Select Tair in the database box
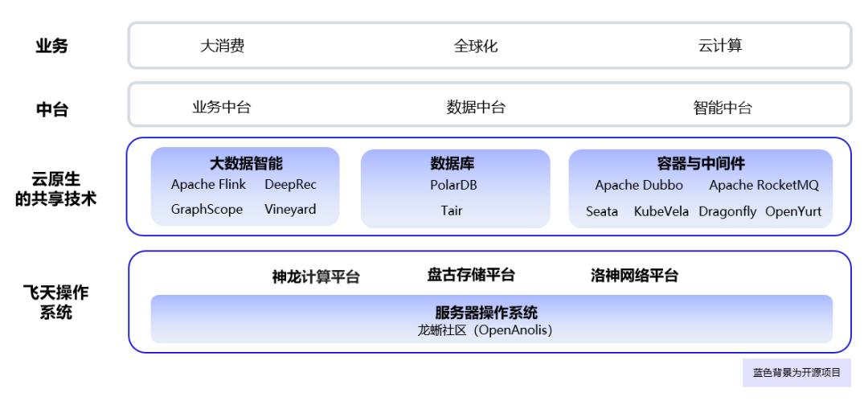The width and height of the screenshot is (868, 401). coord(452,211)
